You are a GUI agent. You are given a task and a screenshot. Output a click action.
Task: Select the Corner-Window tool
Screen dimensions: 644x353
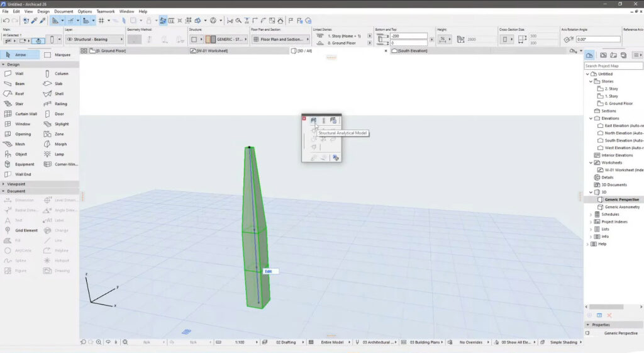[60, 164]
